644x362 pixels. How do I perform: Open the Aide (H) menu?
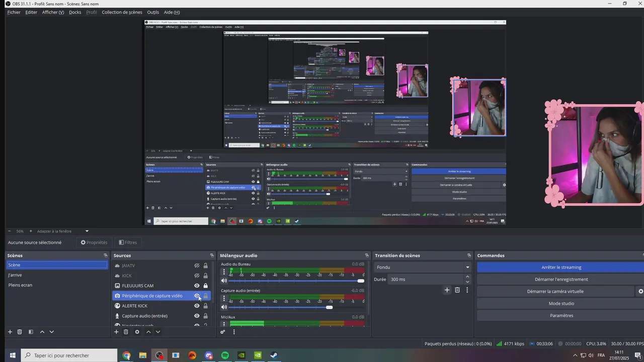(x=172, y=12)
